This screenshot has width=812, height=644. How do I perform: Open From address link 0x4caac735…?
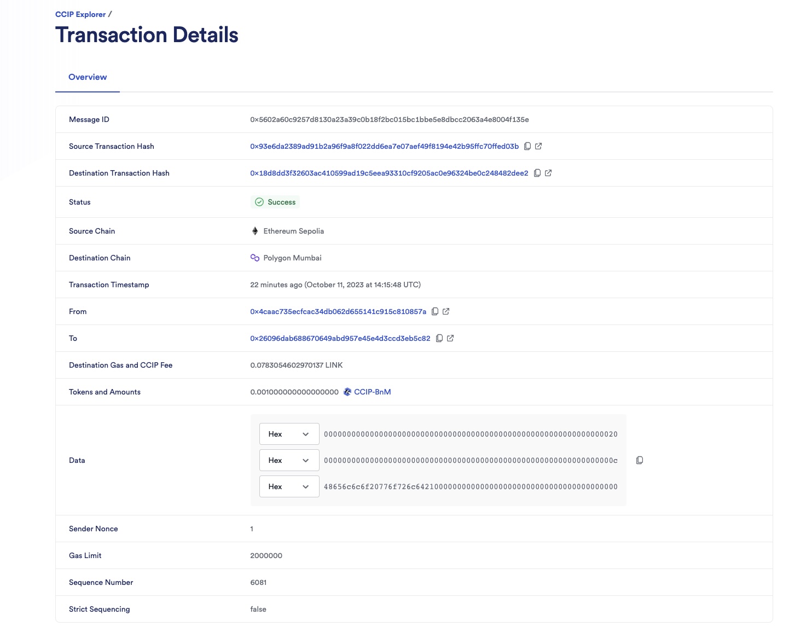338,311
